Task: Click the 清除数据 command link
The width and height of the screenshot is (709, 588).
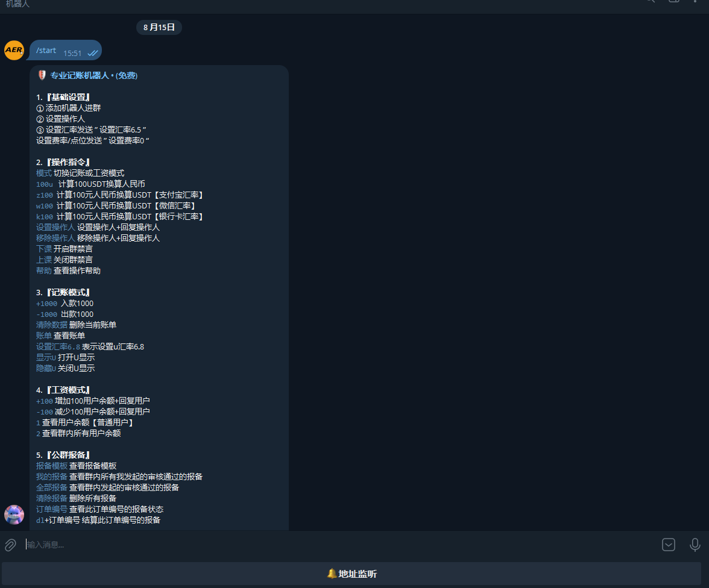Action: point(52,325)
